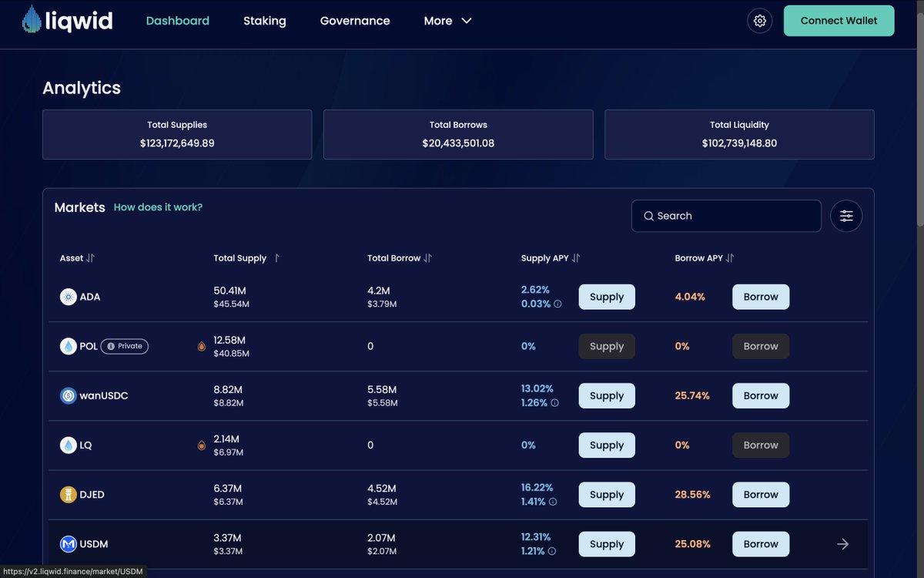
Task: Click the USDM asset icon
Action: coord(69,544)
